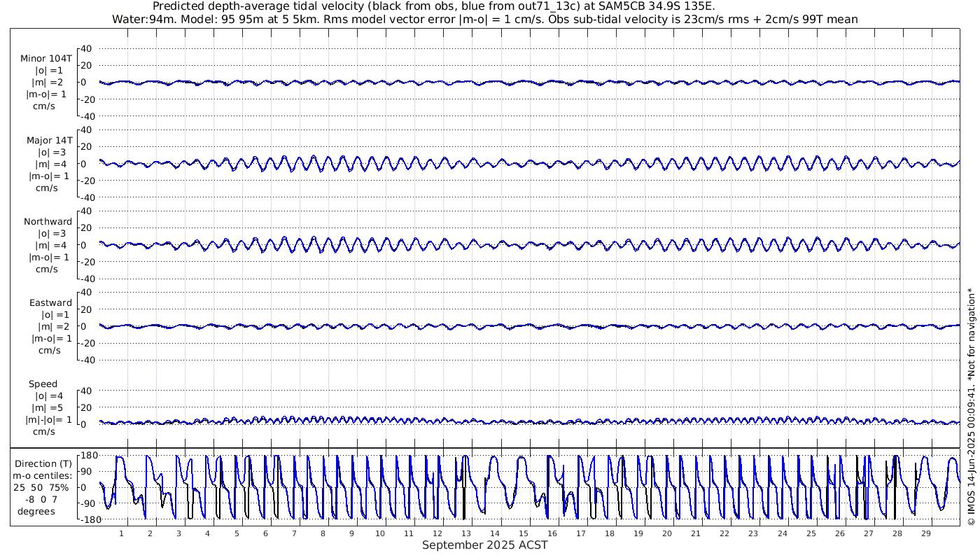Click the "25 50 75%" centile header
980x560 pixels.
pos(42,488)
